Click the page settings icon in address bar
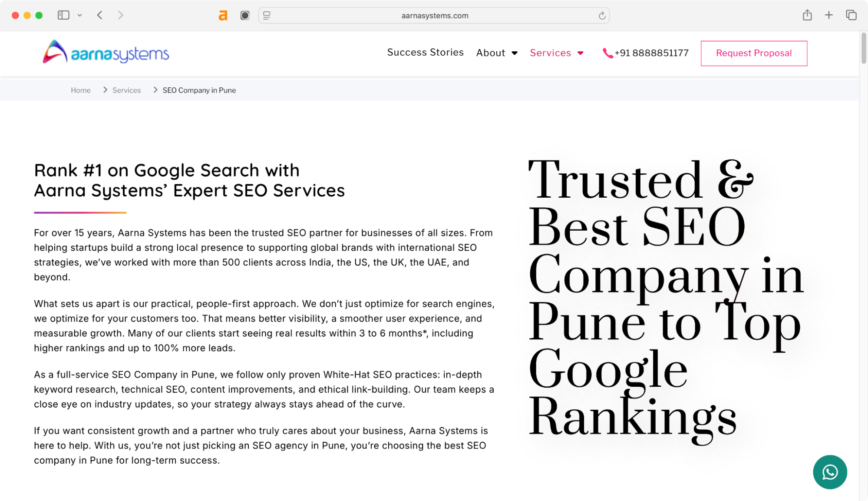This screenshot has width=868, height=501. 267,15
